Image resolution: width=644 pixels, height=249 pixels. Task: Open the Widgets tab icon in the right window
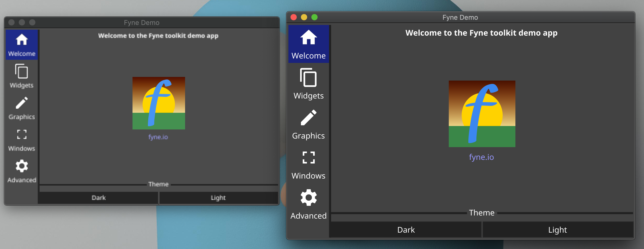point(308,77)
